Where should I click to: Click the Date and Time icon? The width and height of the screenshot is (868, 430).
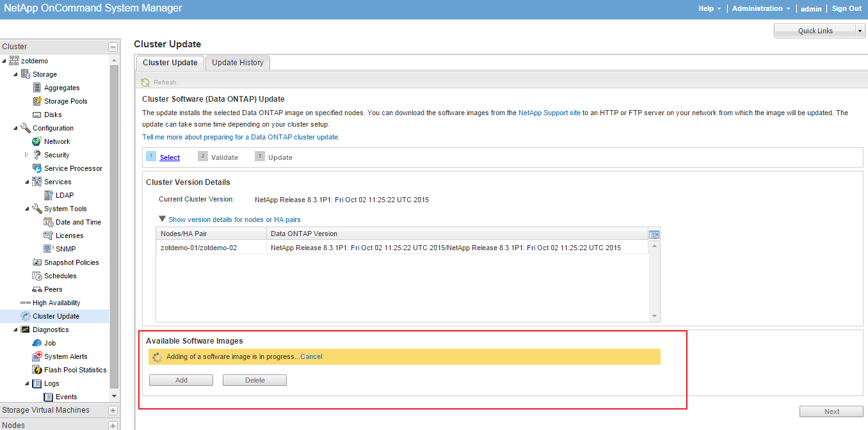(49, 222)
